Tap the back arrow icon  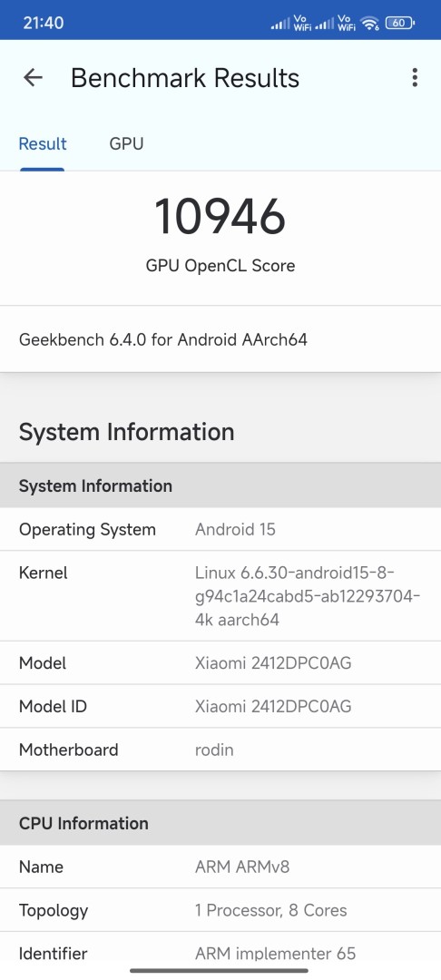33,77
